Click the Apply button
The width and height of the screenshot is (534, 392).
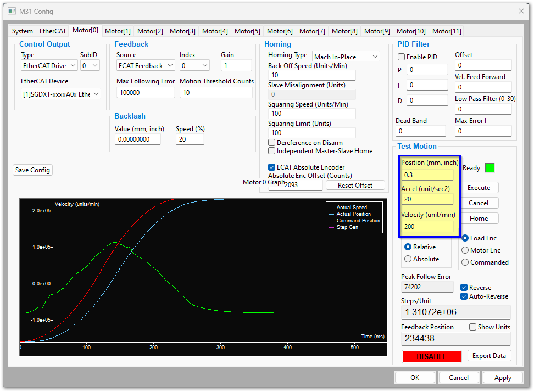[x=503, y=378]
